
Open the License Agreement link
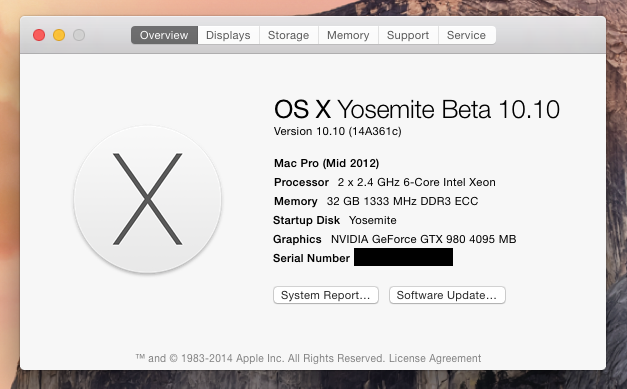point(435,358)
